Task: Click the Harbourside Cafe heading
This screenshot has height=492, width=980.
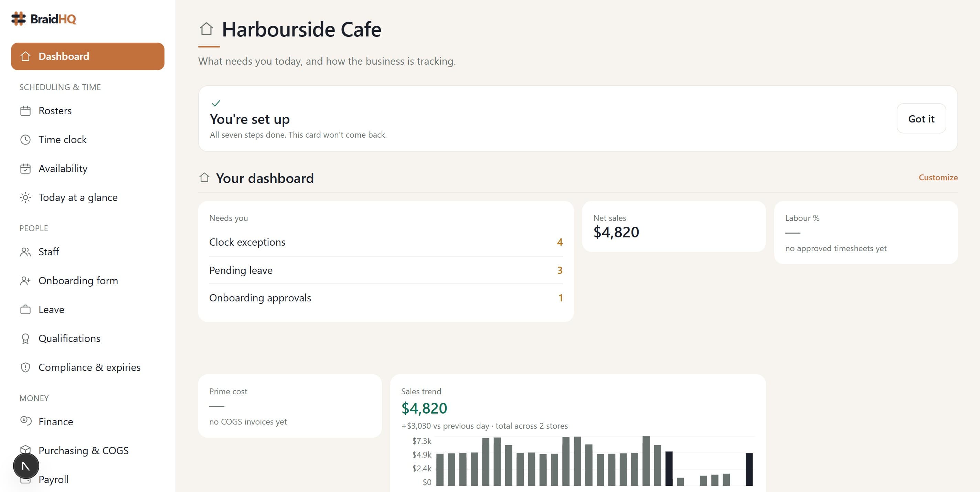Action: click(x=301, y=29)
